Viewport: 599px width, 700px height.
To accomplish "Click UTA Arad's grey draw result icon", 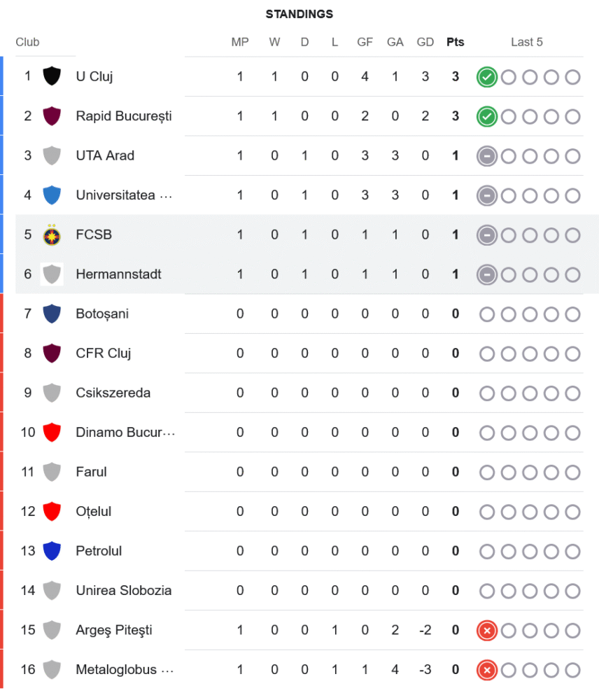I will pyautogui.click(x=486, y=156).
